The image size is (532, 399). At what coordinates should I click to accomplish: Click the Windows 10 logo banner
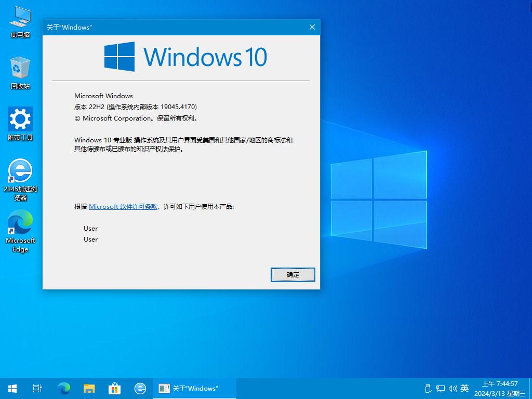pyautogui.click(x=185, y=57)
